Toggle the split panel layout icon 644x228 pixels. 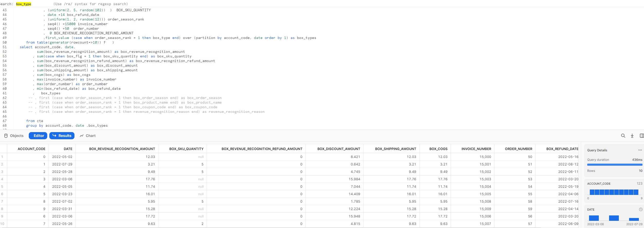pyautogui.click(x=642, y=136)
